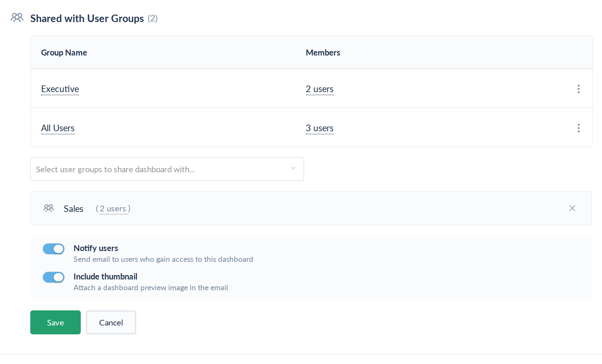Expand the user groups dropdown arrow

pyautogui.click(x=293, y=169)
